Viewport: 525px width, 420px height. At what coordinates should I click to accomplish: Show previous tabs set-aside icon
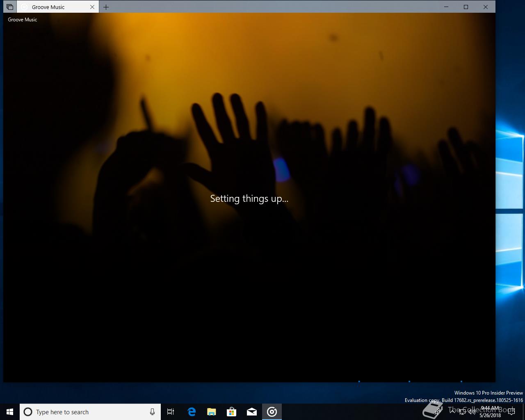[x=10, y=7]
